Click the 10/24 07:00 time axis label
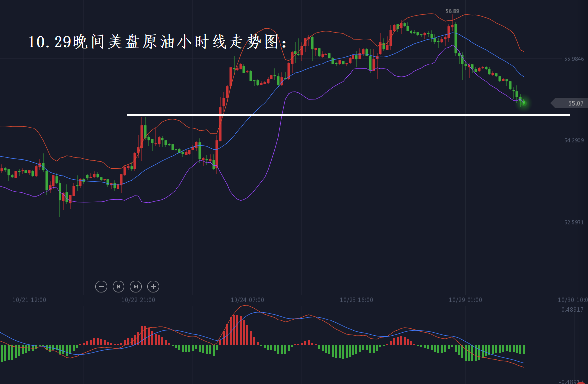The image size is (588, 384). [247, 300]
